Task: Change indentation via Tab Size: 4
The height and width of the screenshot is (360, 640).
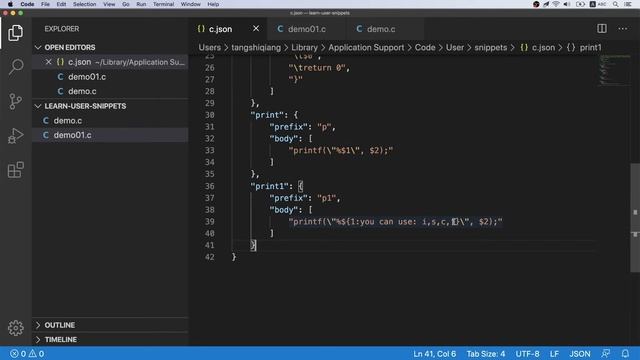Action: coord(486,353)
